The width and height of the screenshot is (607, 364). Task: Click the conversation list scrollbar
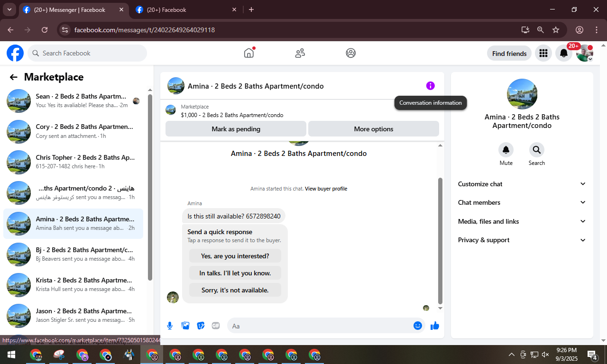pyautogui.click(x=150, y=187)
